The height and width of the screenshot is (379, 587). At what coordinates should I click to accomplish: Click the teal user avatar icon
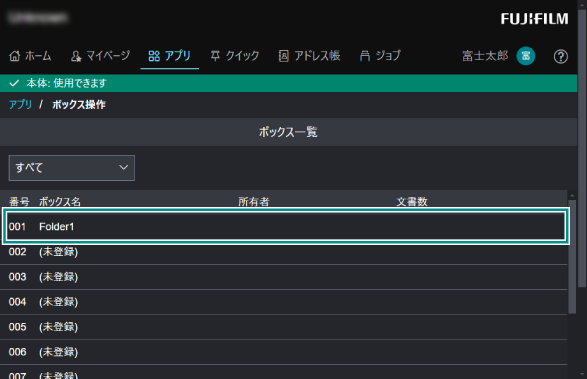[526, 56]
